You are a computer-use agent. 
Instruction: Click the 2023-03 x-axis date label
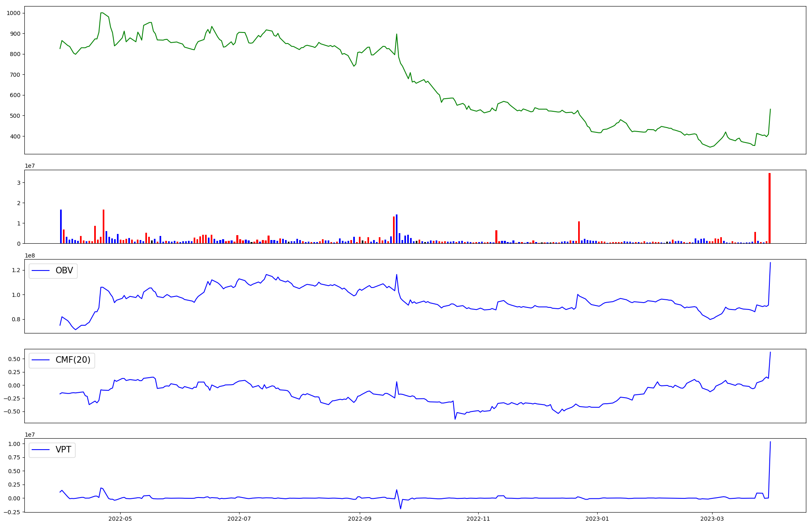(712, 519)
